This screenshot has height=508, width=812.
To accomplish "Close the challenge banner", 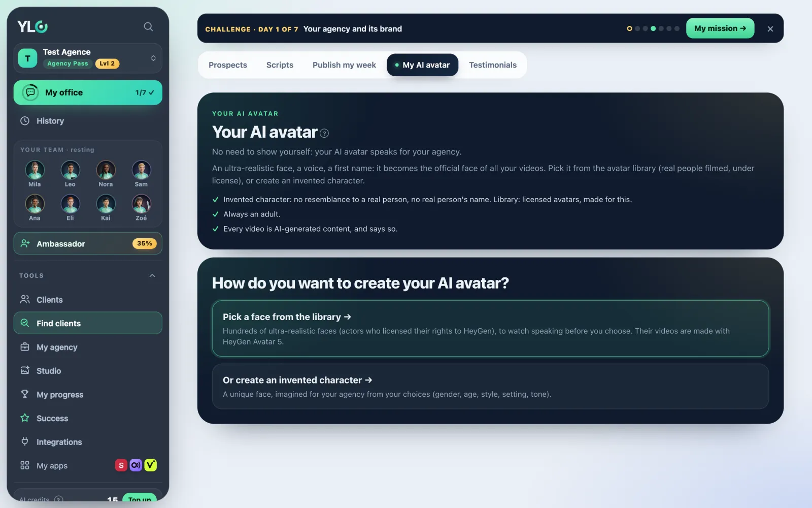I will [770, 29].
